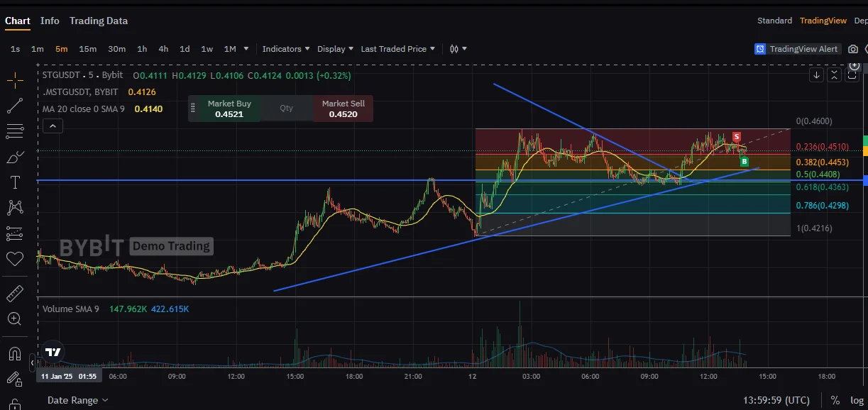Click the red S sell marker on chart

737,137
